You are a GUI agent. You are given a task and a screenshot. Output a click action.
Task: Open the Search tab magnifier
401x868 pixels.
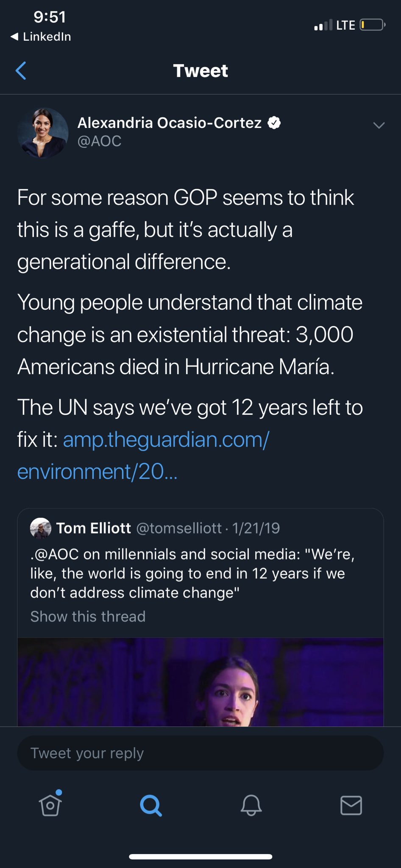coord(150,805)
